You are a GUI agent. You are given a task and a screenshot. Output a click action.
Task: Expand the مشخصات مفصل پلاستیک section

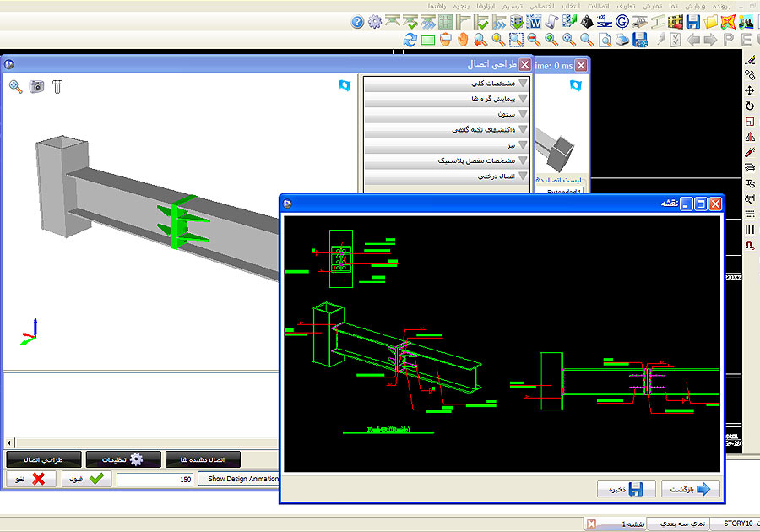point(446,160)
